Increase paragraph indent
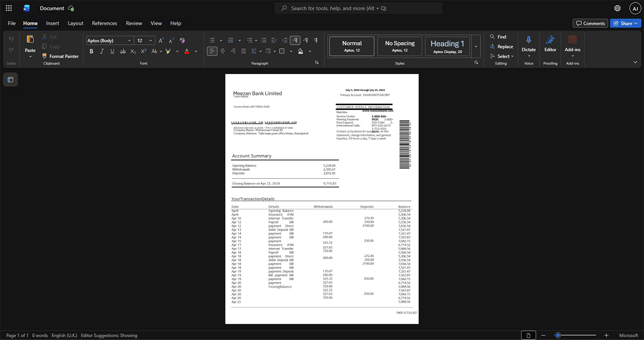The image size is (644, 340). 285,41
